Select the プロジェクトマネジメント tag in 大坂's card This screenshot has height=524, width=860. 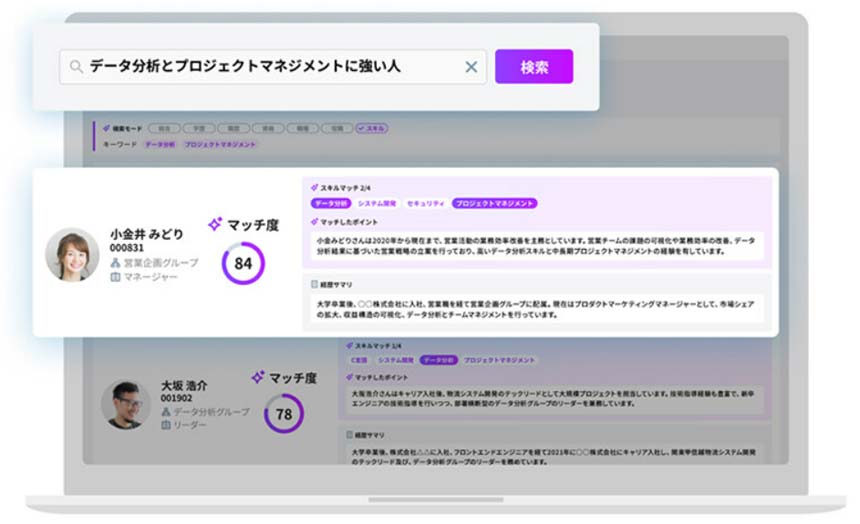499,360
